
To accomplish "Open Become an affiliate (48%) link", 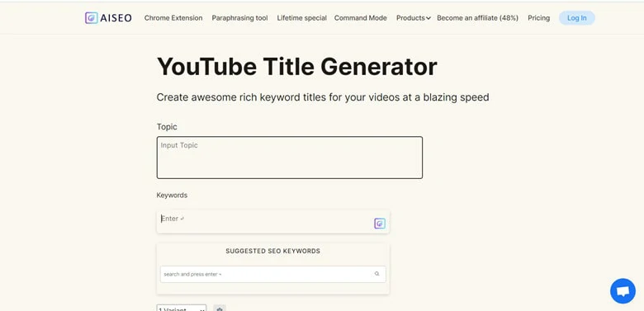I will click(478, 18).
